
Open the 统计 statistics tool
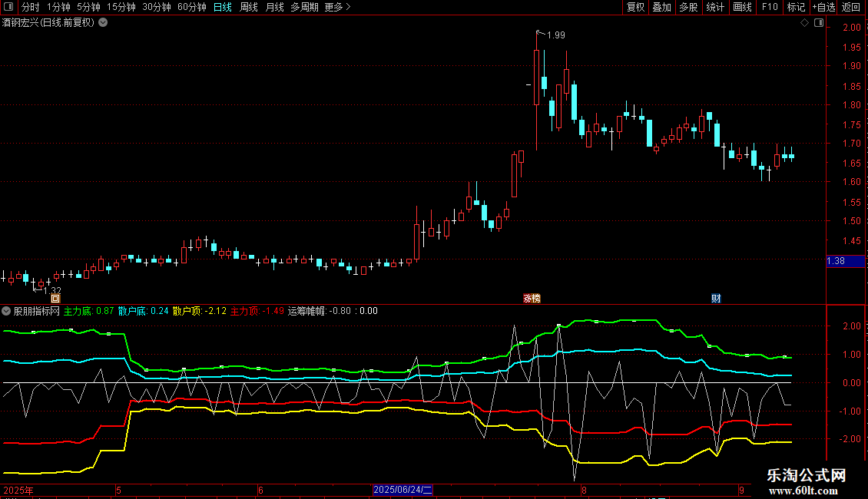(715, 7)
